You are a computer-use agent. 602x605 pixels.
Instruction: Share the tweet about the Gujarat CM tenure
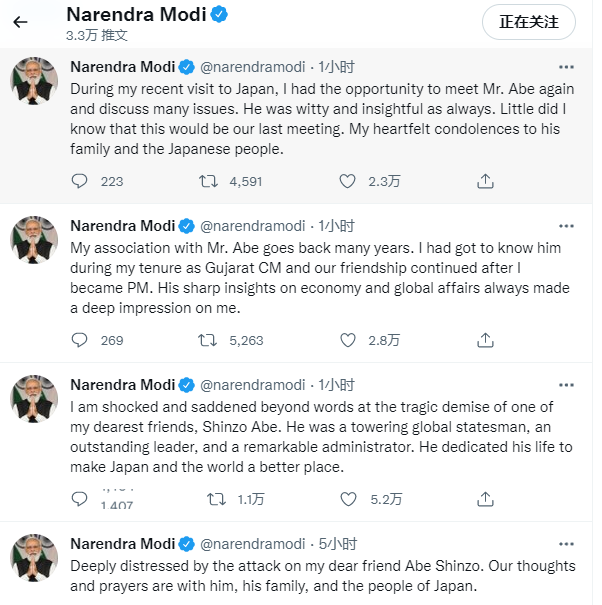pyautogui.click(x=485, y=340)
